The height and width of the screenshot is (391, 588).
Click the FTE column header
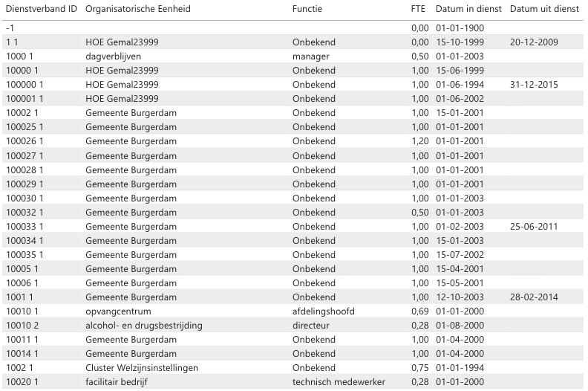[x=419, y=8]
